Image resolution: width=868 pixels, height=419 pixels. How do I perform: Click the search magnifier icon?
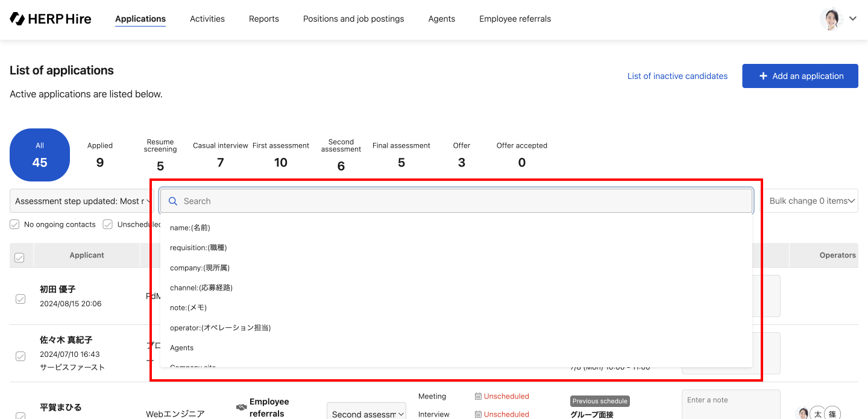click(x=173, y=201)
